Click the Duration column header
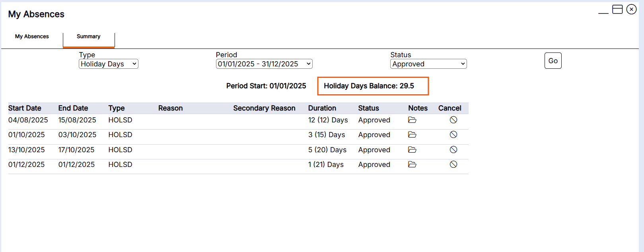Screen dimensions: 644x252 [x=322, y=108]
